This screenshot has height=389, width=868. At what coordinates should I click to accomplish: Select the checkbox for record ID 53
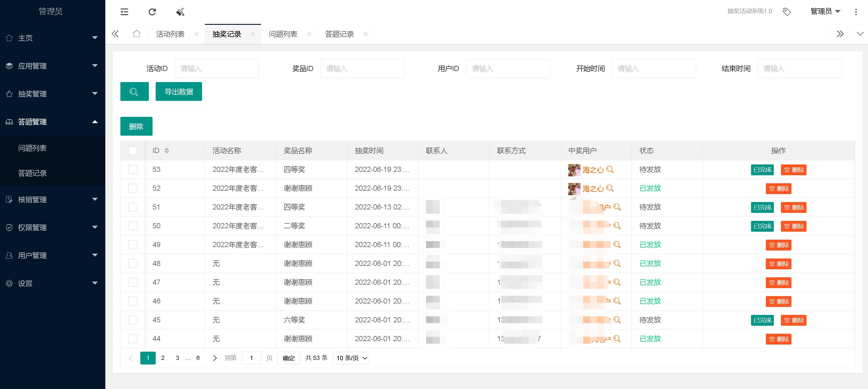(x=133, y=169)
